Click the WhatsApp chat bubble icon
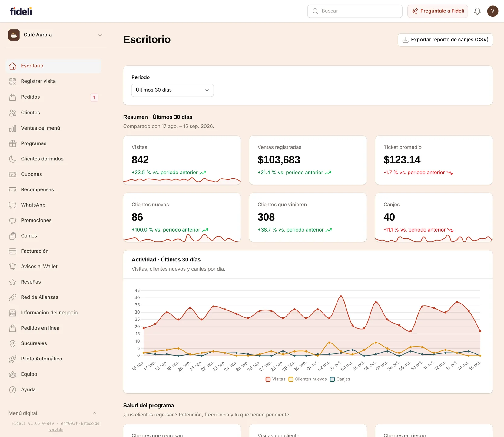 [12, 205]
